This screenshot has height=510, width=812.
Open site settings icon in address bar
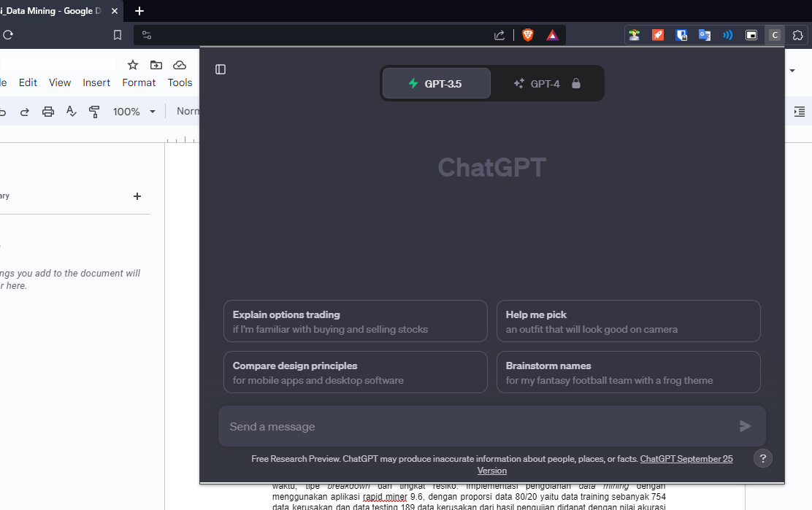[147, 35]
